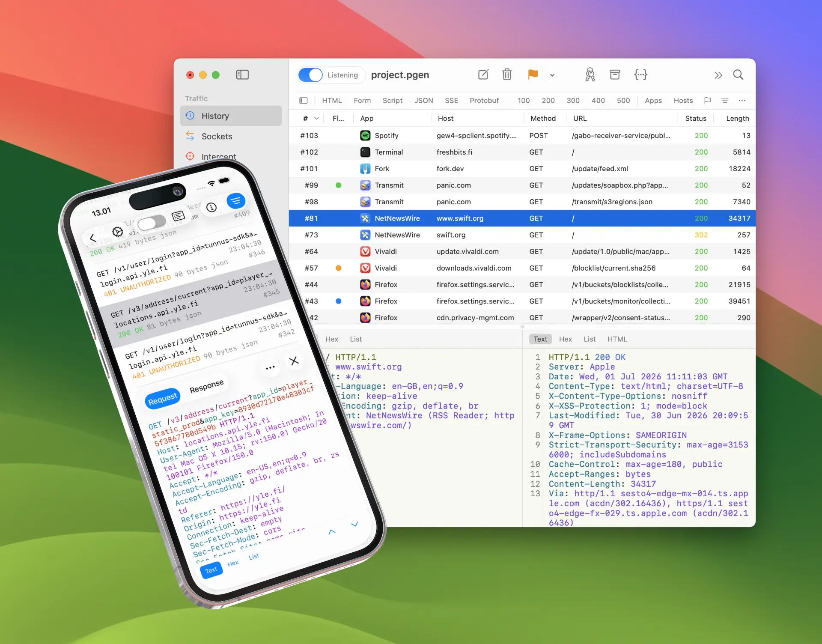Tap the back chevron on the phone
The height and width of the screenshot is (644, 822).
tap(92, 238)
